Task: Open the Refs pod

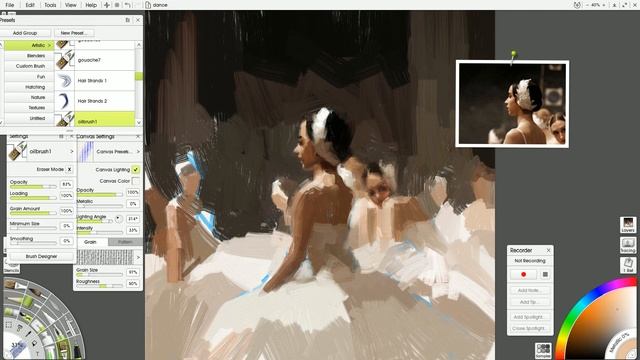Action: click(628, 265)
